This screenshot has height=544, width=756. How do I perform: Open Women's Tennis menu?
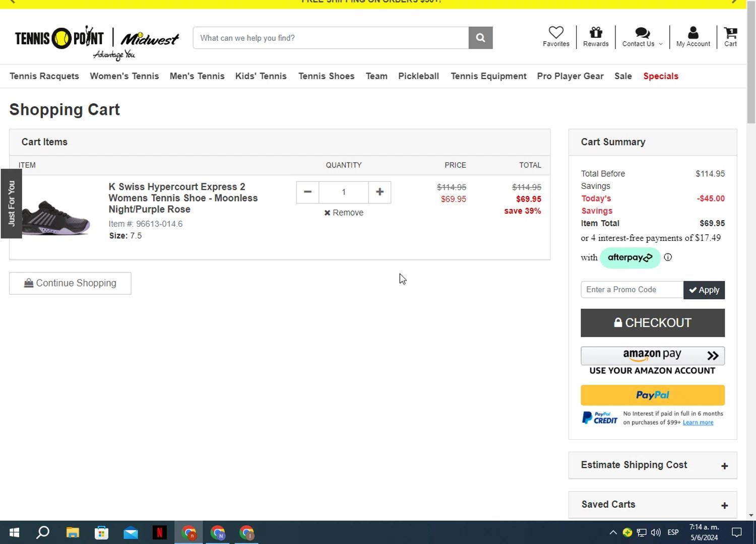(124, 76)
